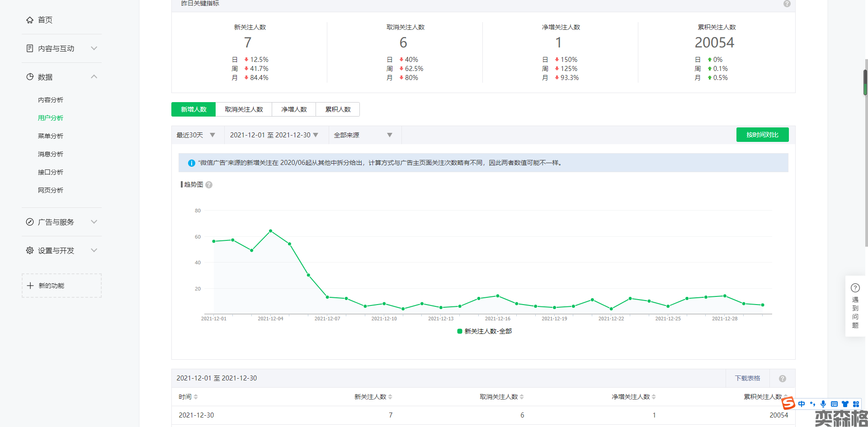The width and height of the screenshot is (868, 427).
Task: Click the help icon beside 趋势图
Action: coord(209,185)
